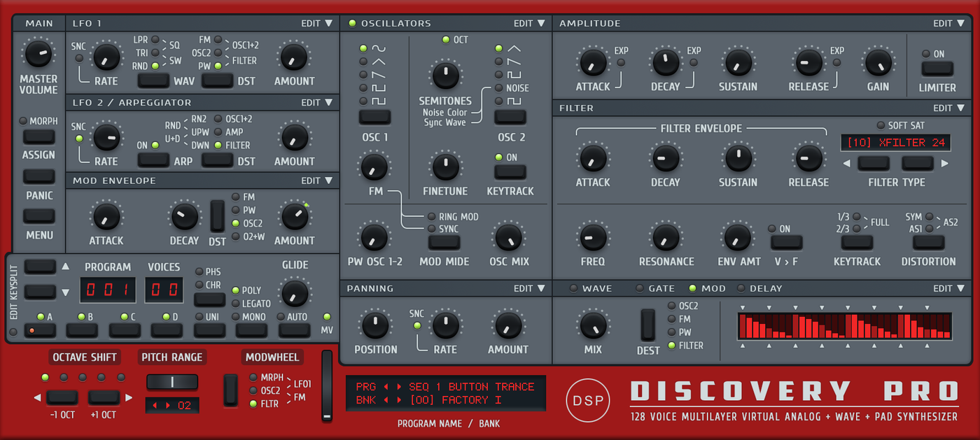Switch to the GATE tab

click(x=655, y=288)
